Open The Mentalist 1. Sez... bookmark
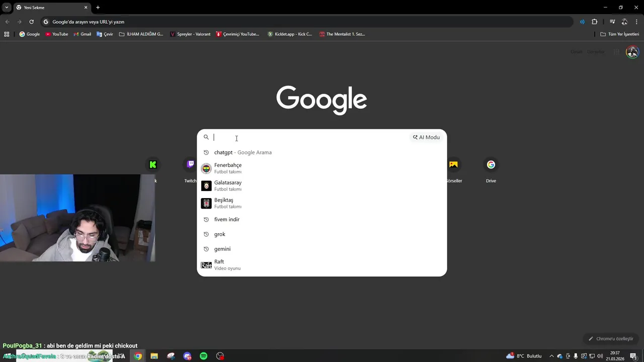644x362 pixels. point(342,34)
